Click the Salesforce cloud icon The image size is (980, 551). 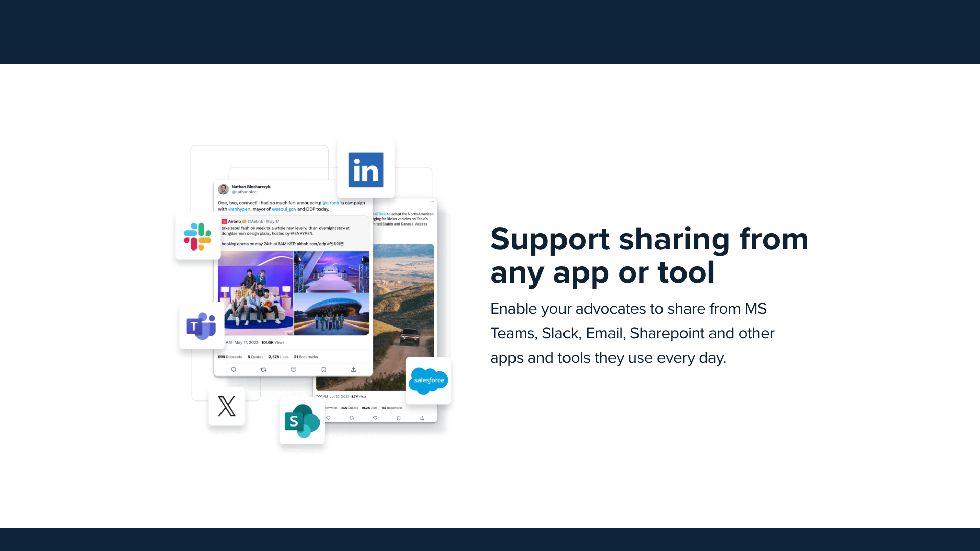coord(428,381)
